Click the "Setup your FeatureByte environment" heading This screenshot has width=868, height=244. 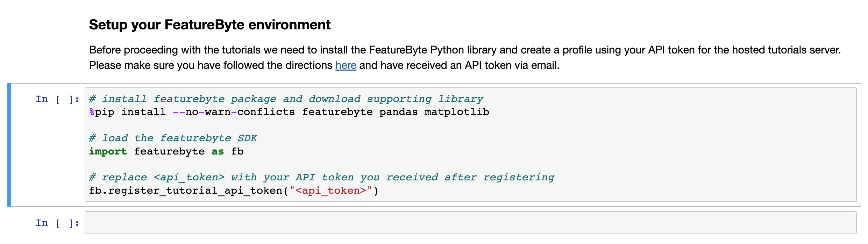pos(209,25)
